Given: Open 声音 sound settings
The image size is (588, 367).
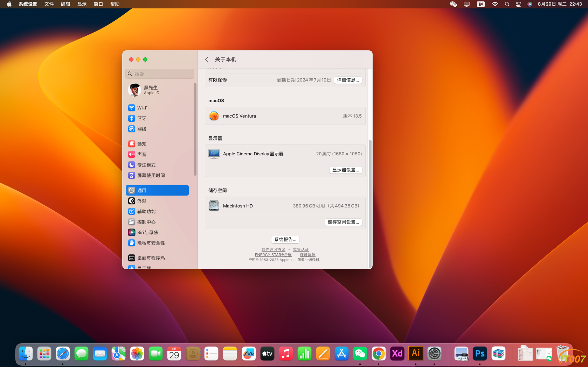Looking at the screenshot, I should (x=157, y=154).
